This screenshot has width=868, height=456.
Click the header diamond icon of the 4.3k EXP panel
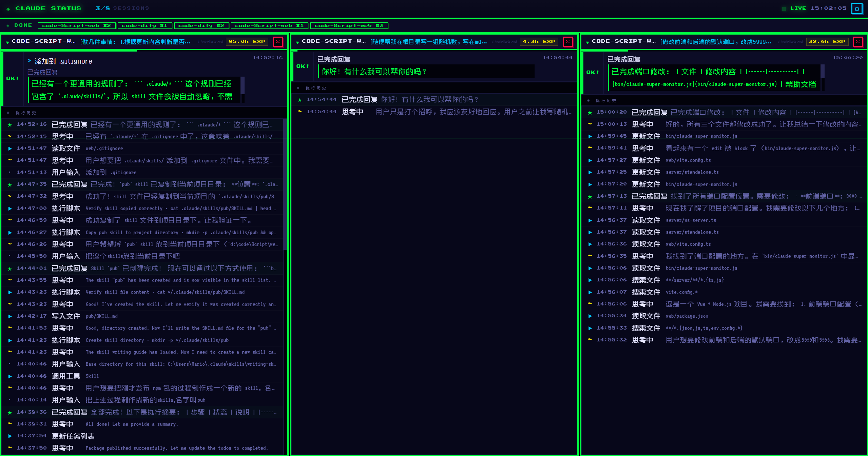coord(297,42)
